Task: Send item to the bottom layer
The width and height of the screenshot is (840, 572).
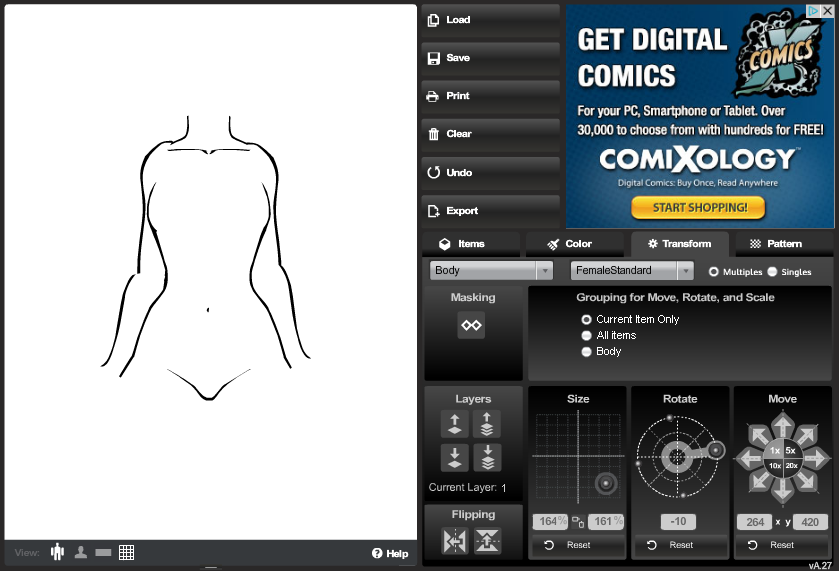Action: [x=487, y=457]
